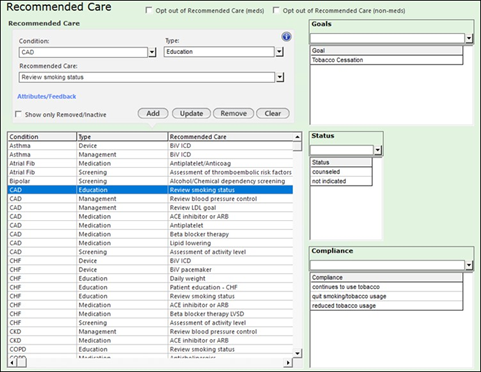Expand the Goals dropdown arrow
Image resolution: width=481 pixels, height=372 pixels.
469,38
